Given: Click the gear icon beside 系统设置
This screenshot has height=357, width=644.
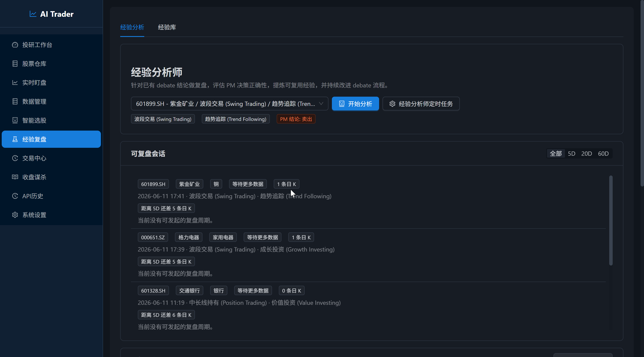Looking at the screenshot, I should [15, 215].
